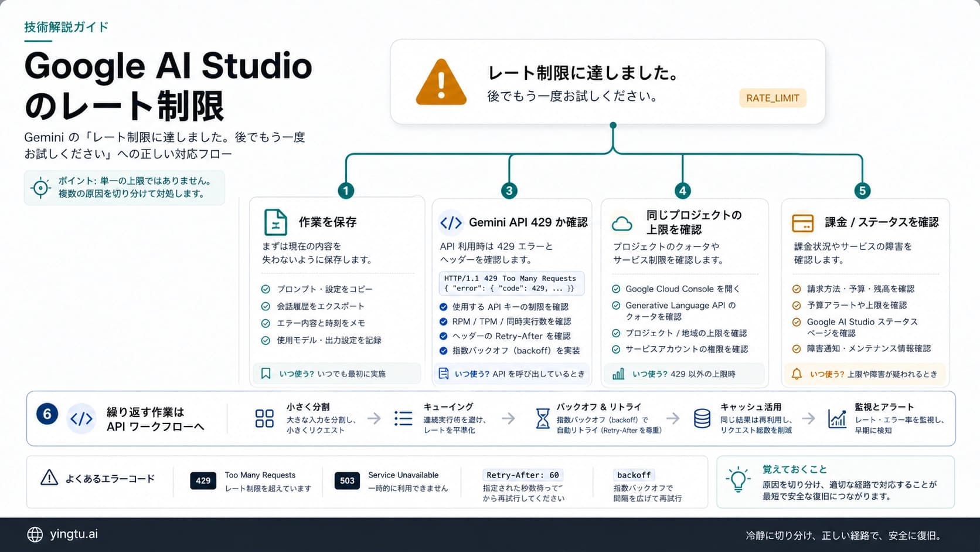
Task: Click the database icon beside キャッシュ活用
Action: pos(702,418)
